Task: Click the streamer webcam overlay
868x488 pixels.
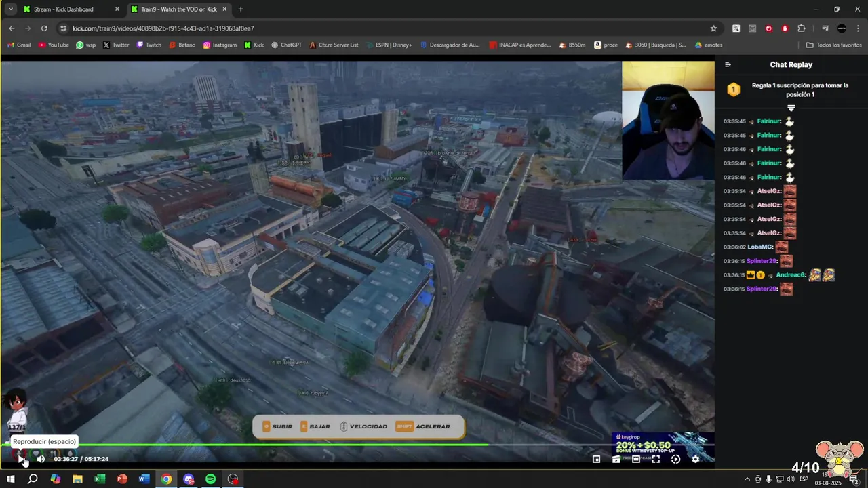Action: pyautogui.click(x=667, y=121)
